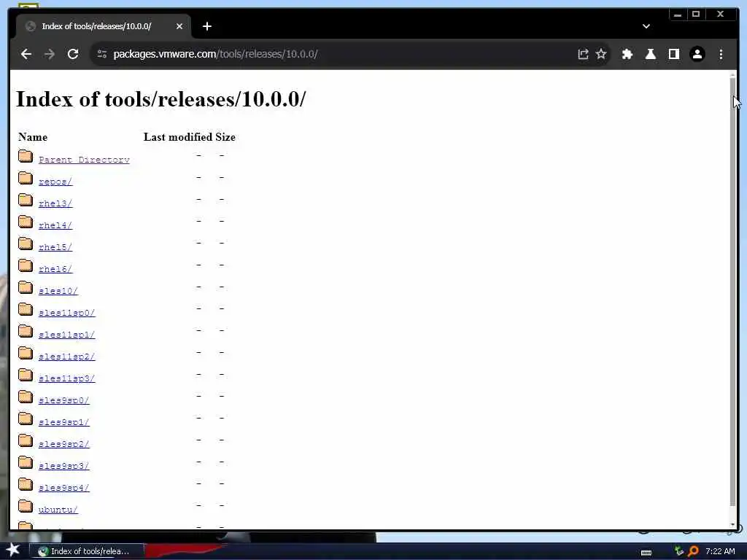Click folder icon beside rhel6/
Screen dimensions: 747x560
coord(26,265)
